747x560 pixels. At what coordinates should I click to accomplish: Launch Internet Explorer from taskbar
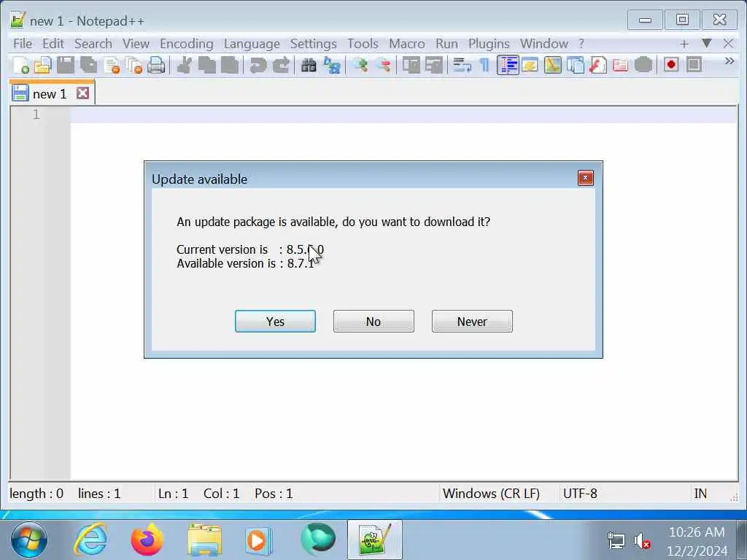(90, 540)
